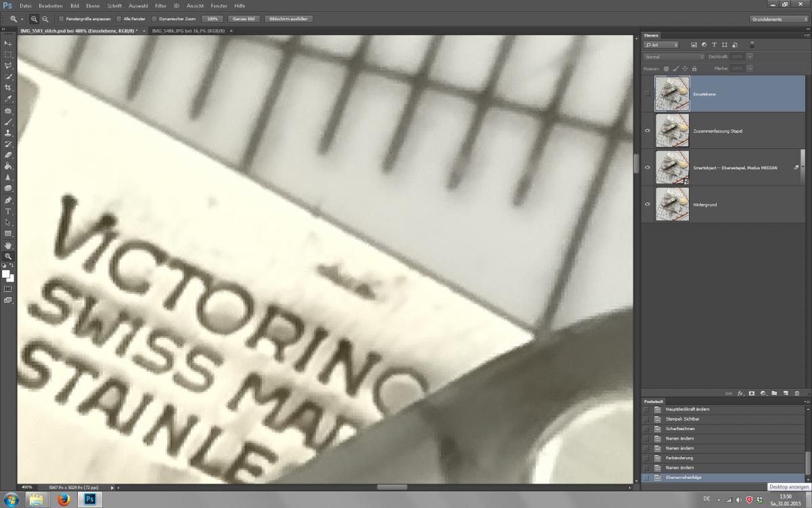Click the foreground color swatch

pos(5,274)
